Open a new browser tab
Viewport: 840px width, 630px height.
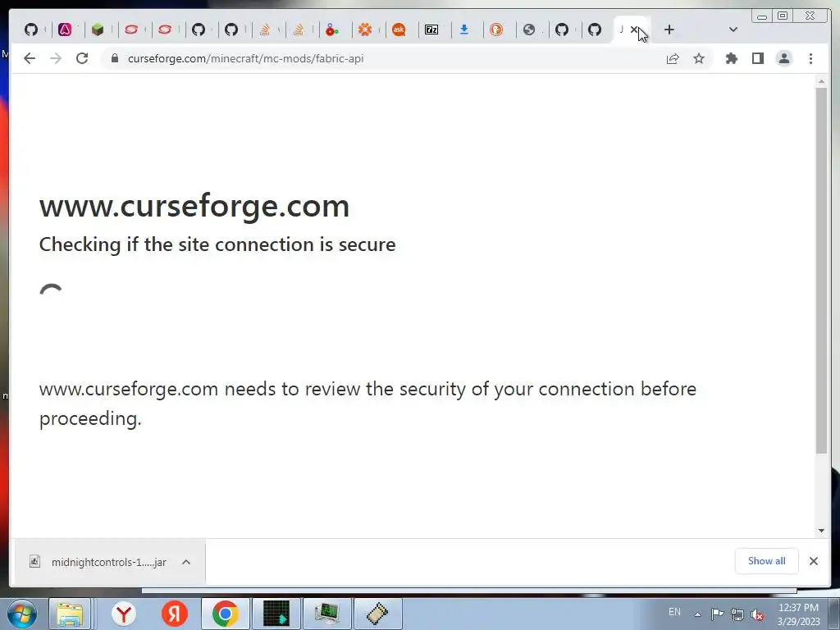669,30
